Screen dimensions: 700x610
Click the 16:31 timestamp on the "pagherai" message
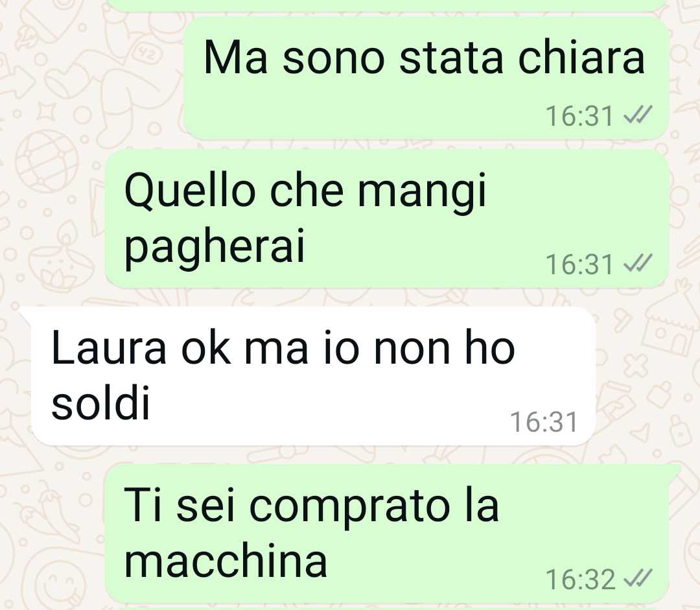click(x=579, y=264)
